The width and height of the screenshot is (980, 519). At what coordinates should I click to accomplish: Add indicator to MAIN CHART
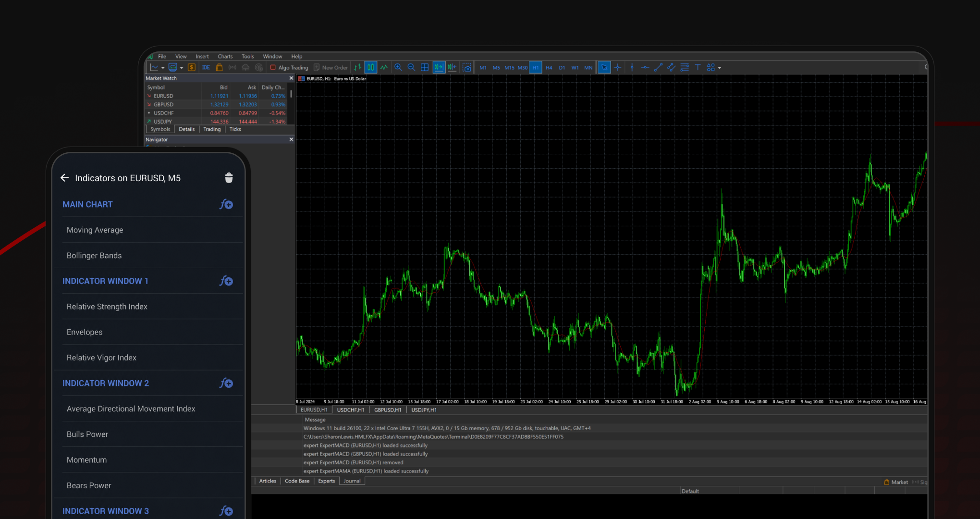click(x=226, y=204)
